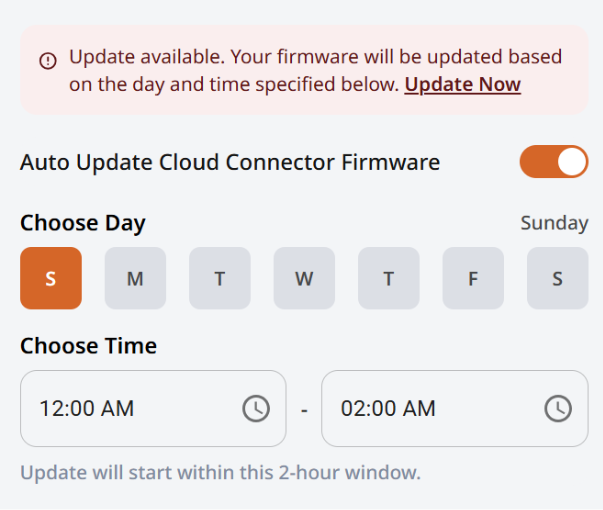Pick Tuesday as the update day
The width and height of the screenshot is (603, 510).
point(219,278)
